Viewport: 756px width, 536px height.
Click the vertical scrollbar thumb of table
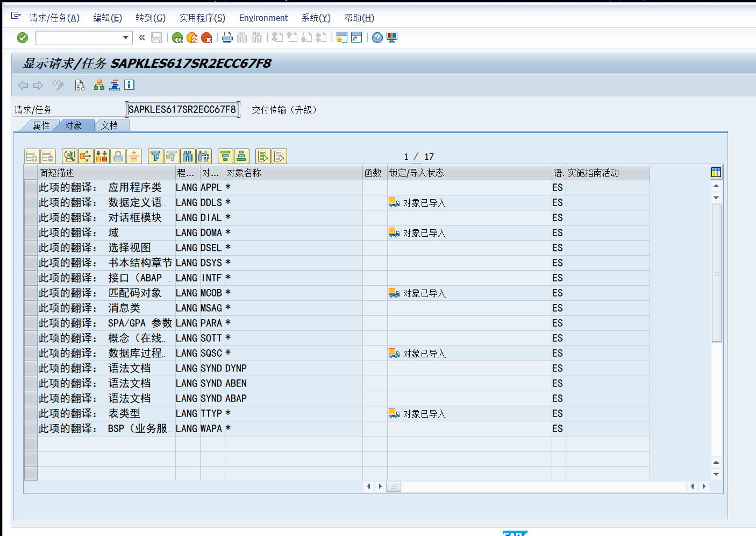point(716,273)
